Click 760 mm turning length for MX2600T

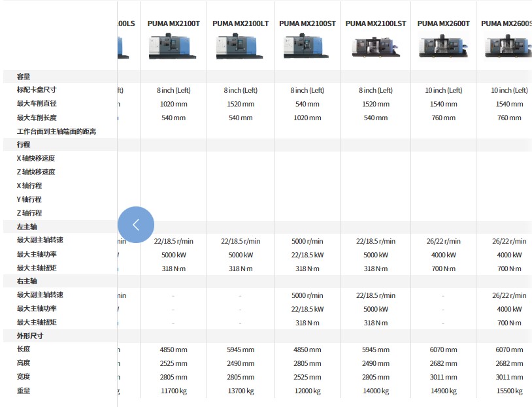(444, 118)
